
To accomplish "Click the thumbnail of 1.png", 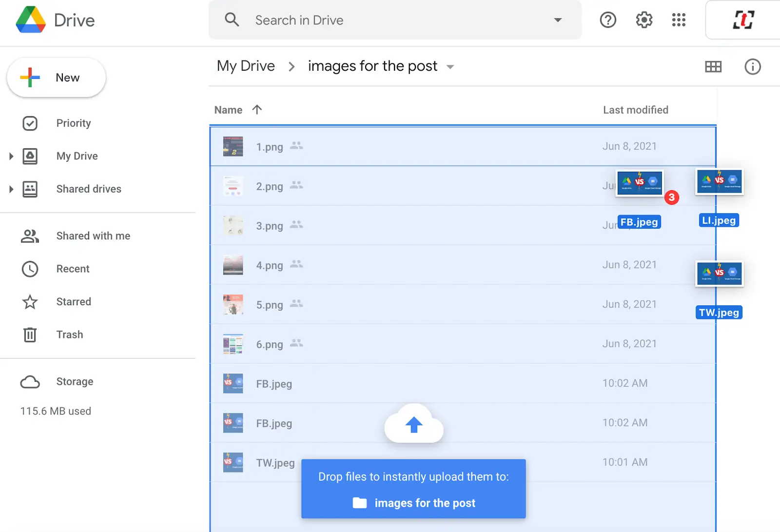I will pos(233,146).
